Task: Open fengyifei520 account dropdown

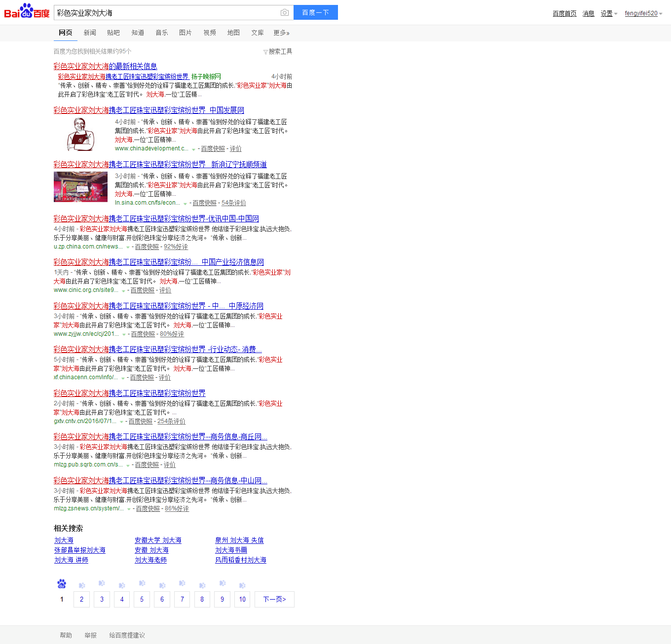Action: tap(643, 13)
